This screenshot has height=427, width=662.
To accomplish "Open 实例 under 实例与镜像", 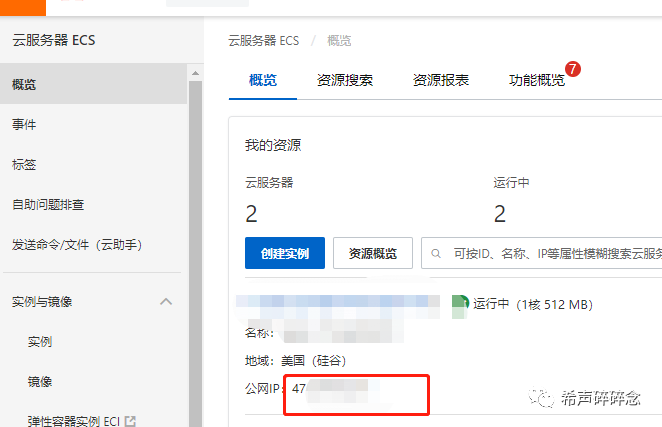I will pos(40,341).
